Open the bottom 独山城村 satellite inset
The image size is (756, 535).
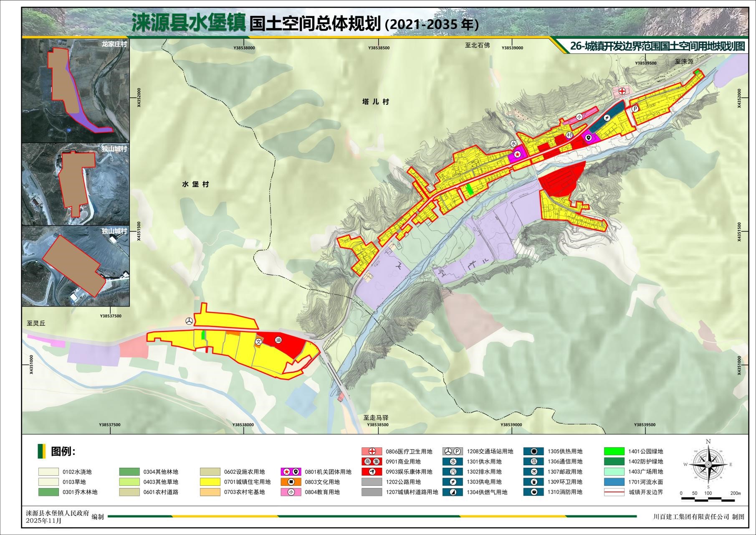click(x=76, y=266)
